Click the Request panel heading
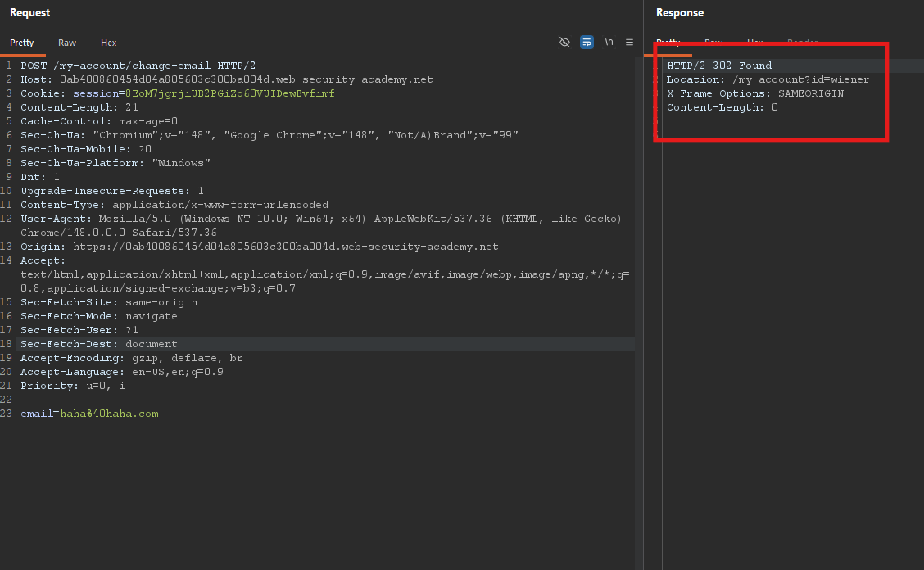 [30, 13]
